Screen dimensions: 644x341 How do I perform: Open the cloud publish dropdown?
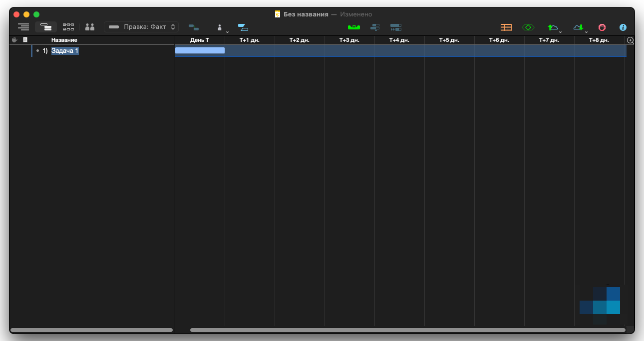click(x=554, y=27)
